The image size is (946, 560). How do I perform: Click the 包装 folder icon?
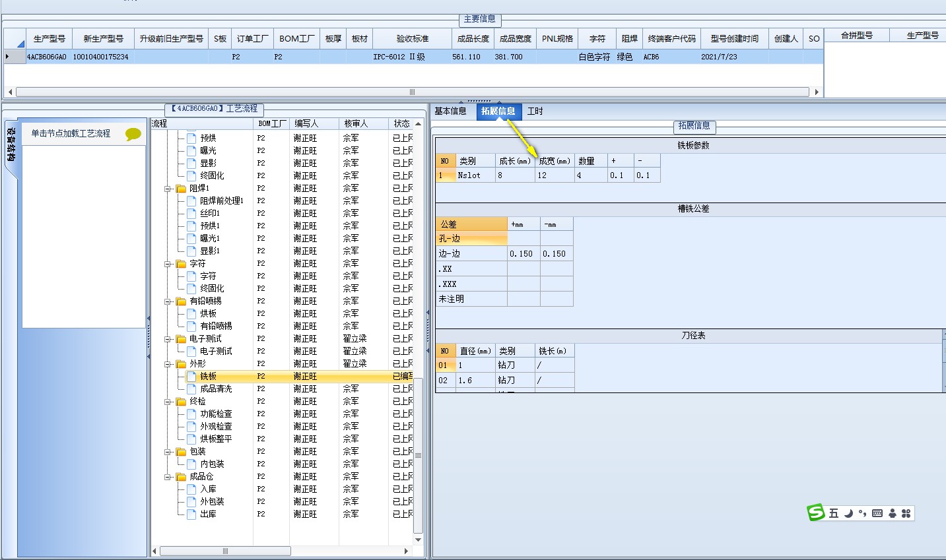coord(181,452)
